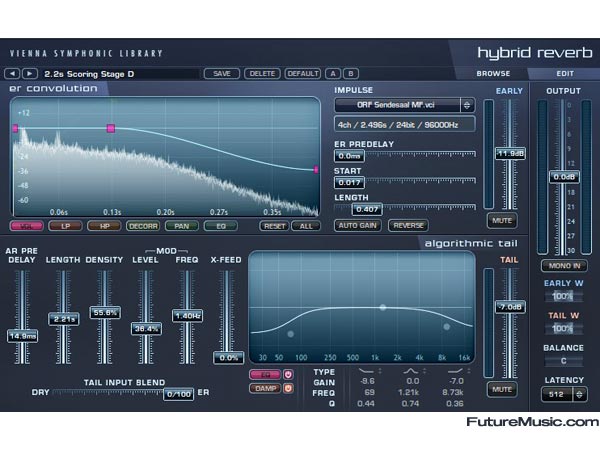Select the high band EQ node

[x=447, y=327]
